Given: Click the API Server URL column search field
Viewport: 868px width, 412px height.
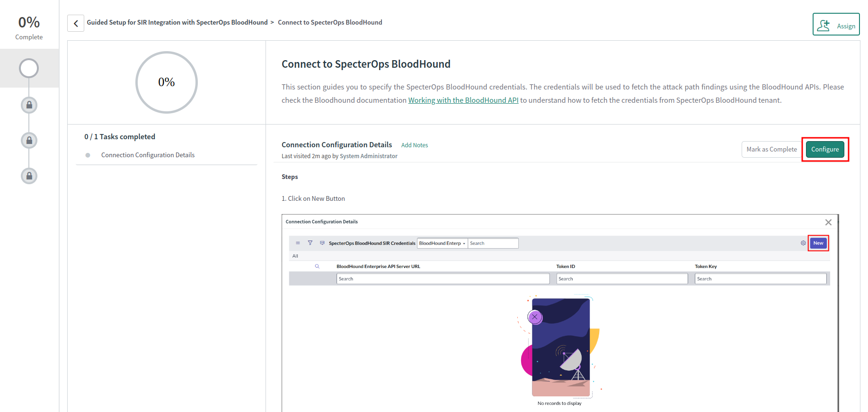Looking at the screenshot, I should pyautogui.click(x=443, y=279).
